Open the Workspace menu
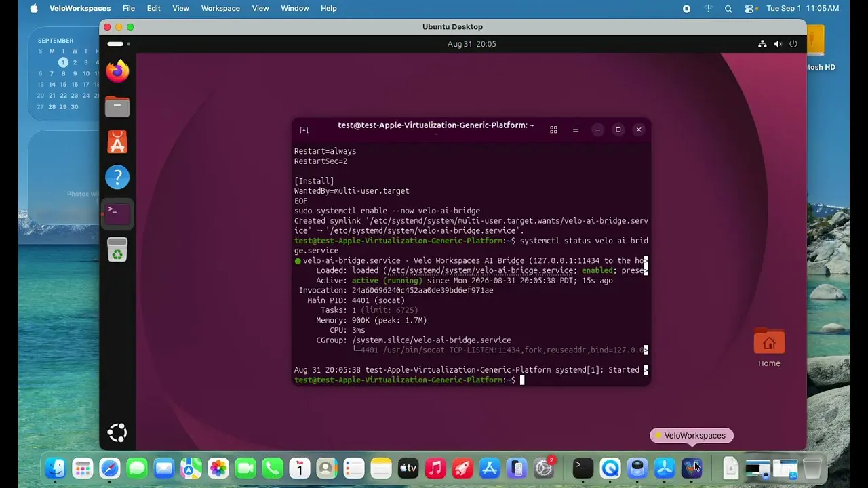 tap(220, 9)
